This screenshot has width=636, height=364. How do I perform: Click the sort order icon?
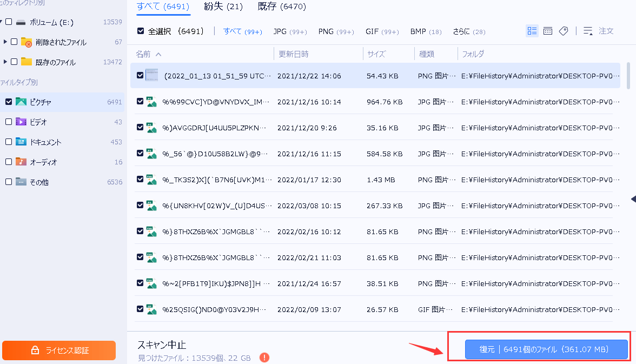point(587,31)
